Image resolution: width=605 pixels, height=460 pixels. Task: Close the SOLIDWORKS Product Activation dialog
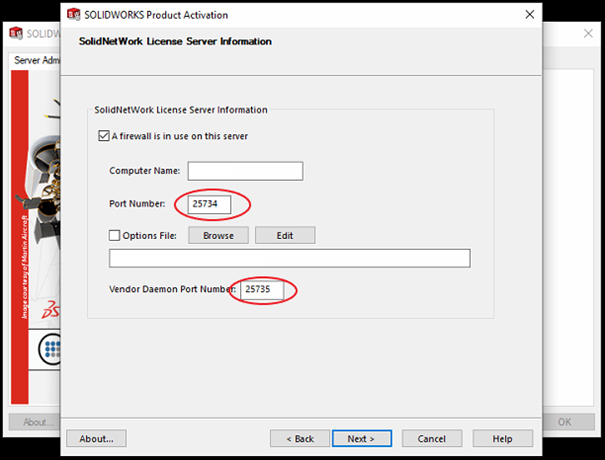click(527, 15)
